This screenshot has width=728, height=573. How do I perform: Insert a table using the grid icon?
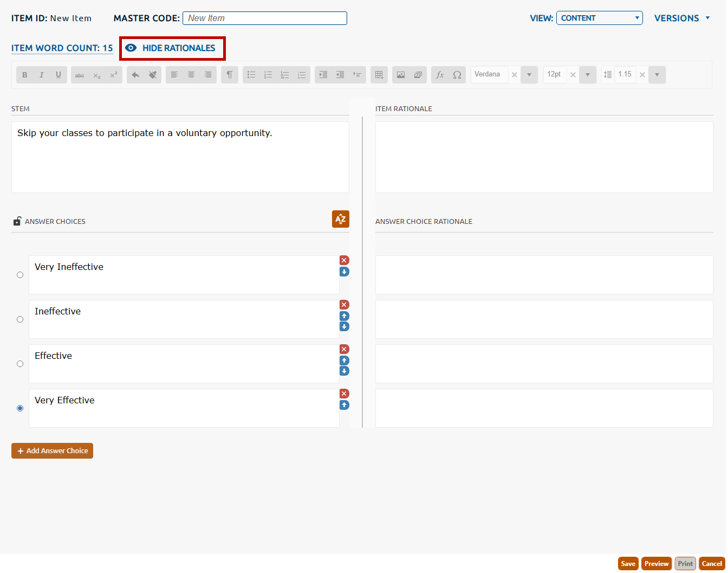pyautogui.click(x=379, y=75)
